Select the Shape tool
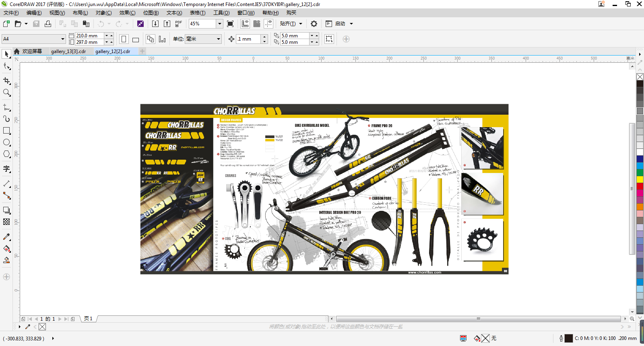The width and height of the screenshot is (644, 346). 6,66
